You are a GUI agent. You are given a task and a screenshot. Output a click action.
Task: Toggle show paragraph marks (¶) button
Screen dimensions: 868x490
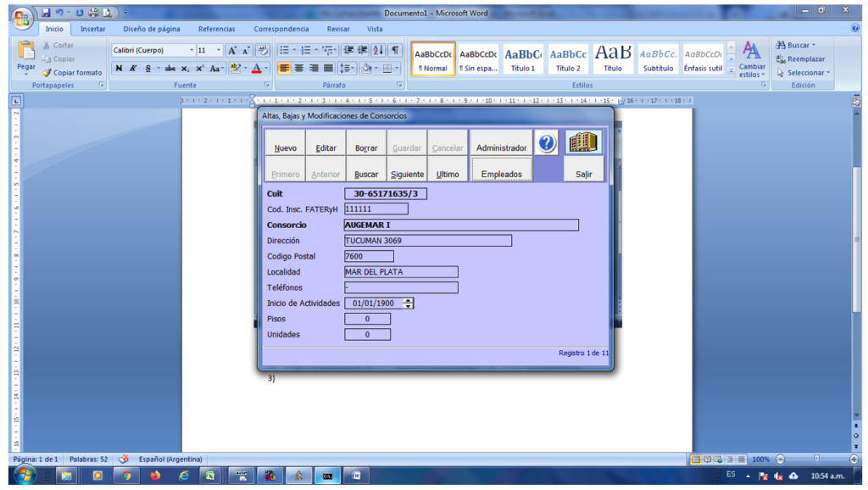(x=395, y=50)
